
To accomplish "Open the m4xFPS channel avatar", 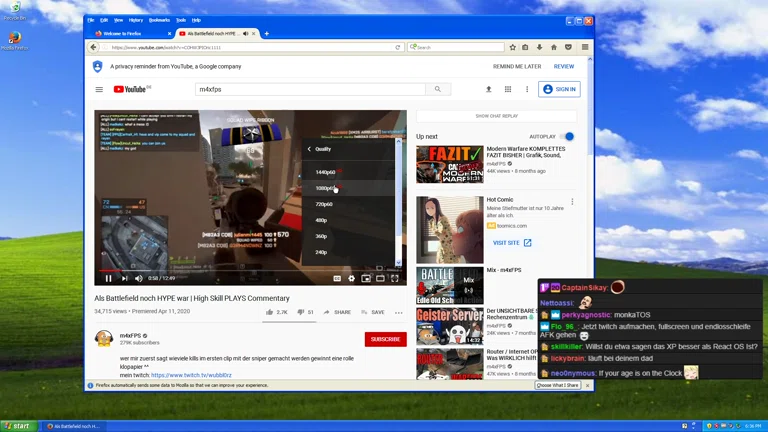I will [104, 338].
